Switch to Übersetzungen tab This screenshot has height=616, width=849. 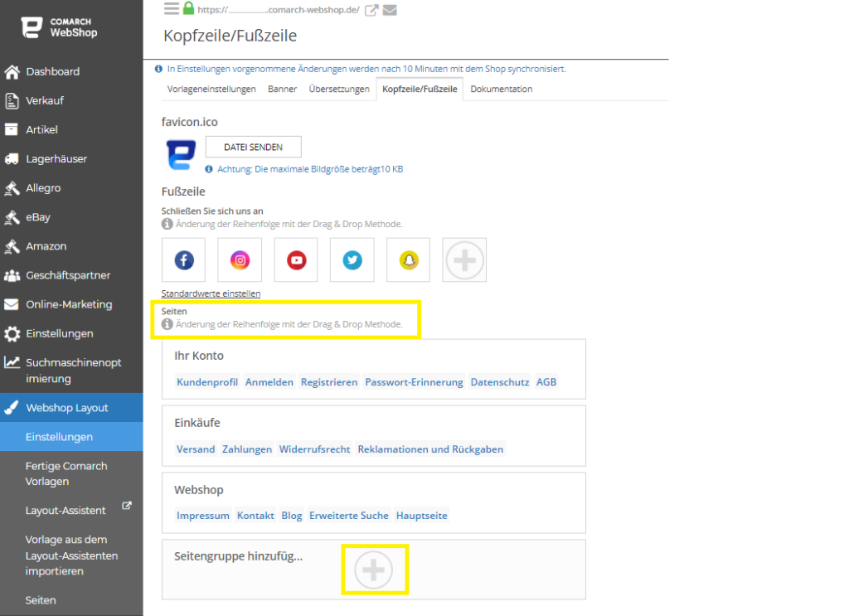tap(339, 89)
